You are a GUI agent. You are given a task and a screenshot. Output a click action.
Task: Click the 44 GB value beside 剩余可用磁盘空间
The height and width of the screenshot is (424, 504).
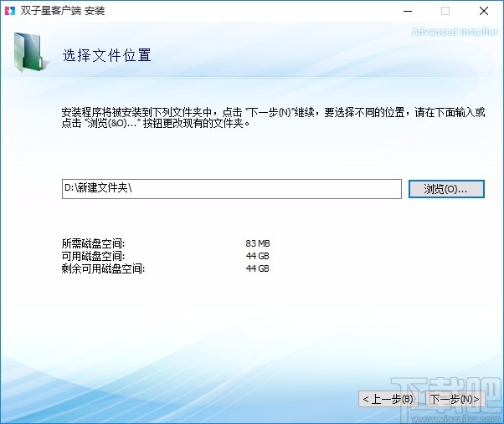click(258, 268)
